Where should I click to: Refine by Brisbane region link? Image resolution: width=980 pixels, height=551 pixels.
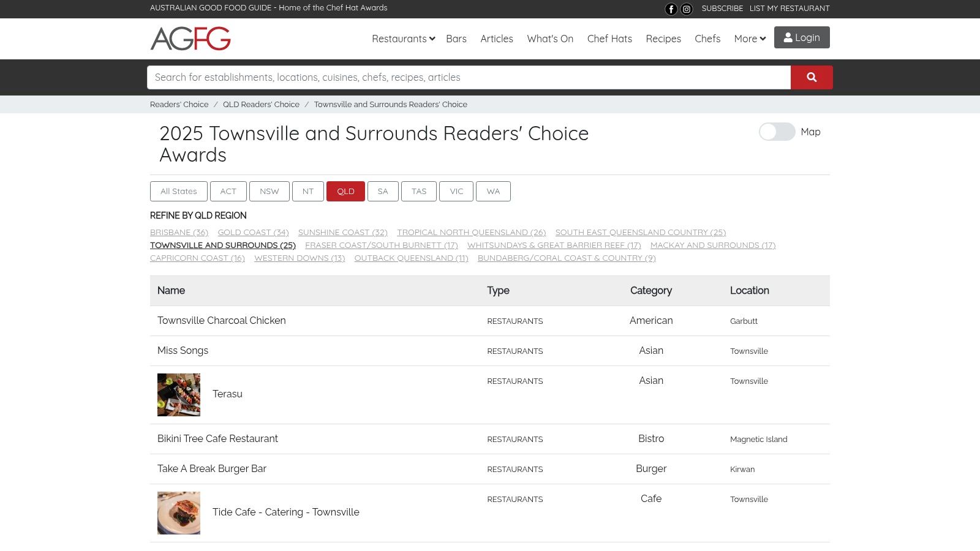(179, 232)
